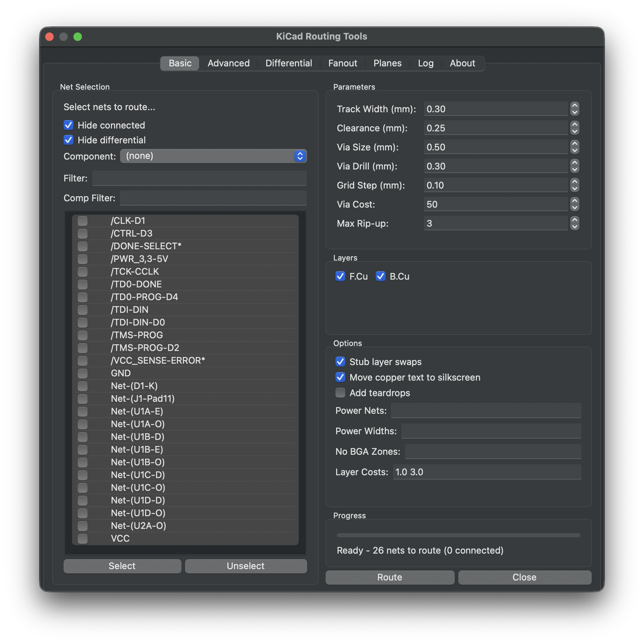Enable Add teardrops
Viewport: 644px width, 644px height.
point(340,393)
